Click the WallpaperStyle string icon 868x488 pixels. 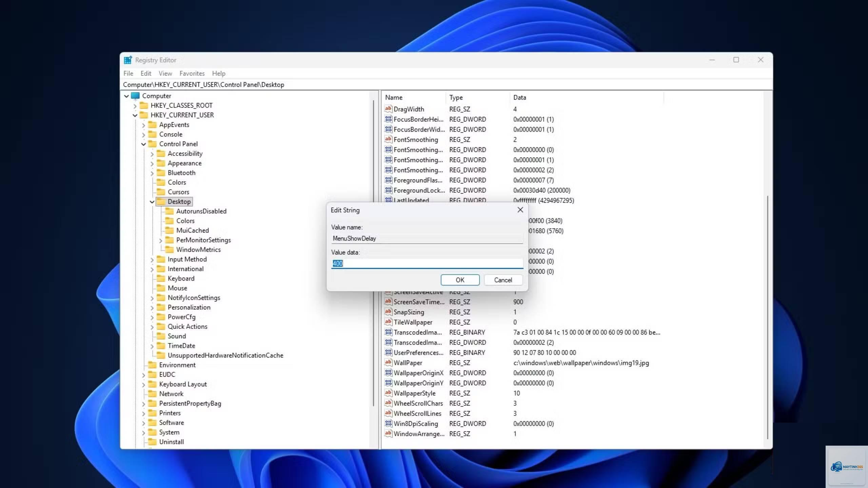point(388,393)
